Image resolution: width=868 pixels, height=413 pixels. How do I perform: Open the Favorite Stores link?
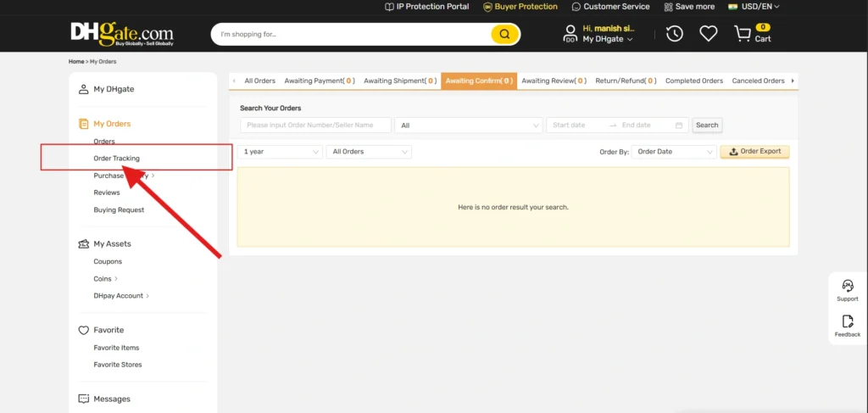pyautogui.click(x=117, y=365)
